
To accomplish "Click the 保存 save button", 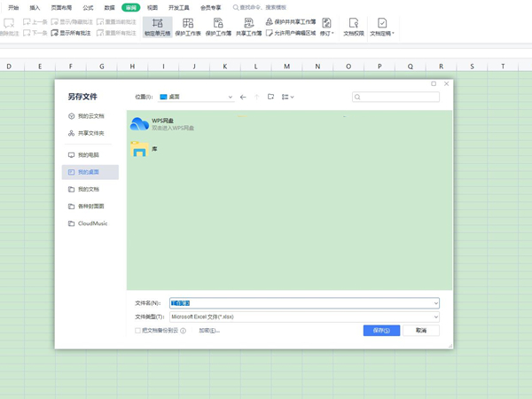I will (x=381, y=331).
